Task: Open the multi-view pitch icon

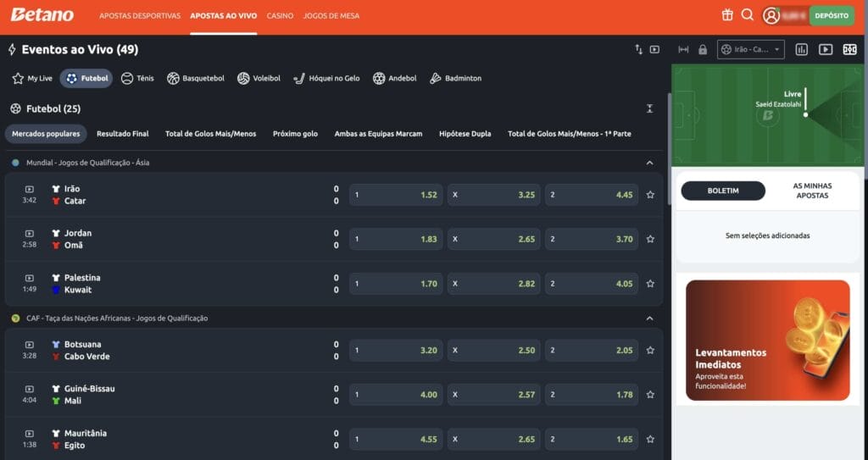Action: point(849,49)
